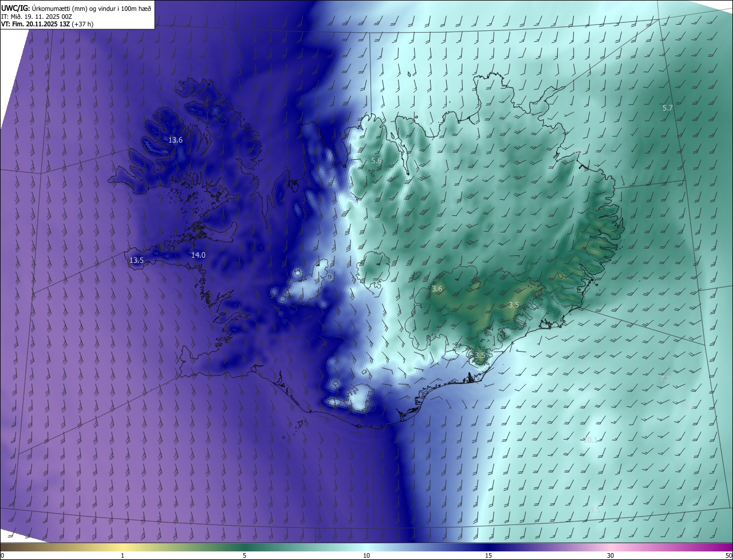Click the 7.7 value label in the southeast sea
The image size is (733, 560).
[665, 379]
